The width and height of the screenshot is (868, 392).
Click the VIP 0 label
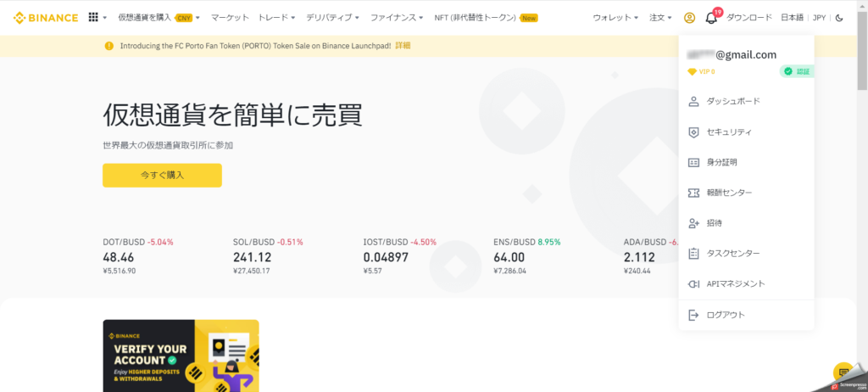707,71
